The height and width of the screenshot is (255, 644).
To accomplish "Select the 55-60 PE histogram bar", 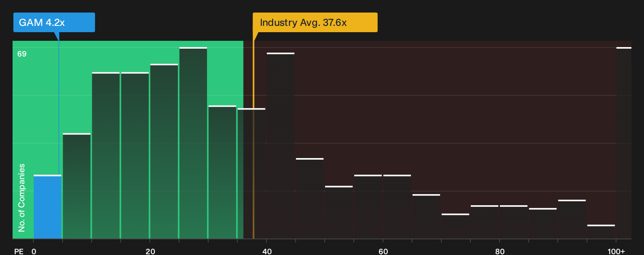I will (368, 207).
